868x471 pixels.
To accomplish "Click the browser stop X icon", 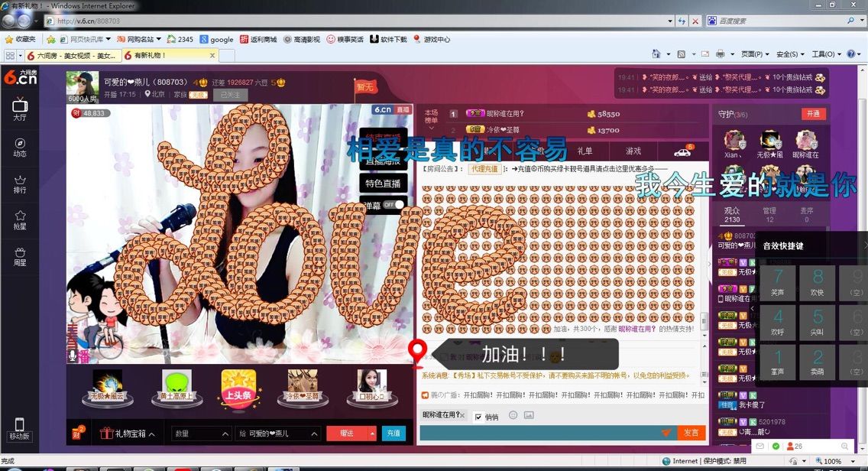I will (695, 21).
